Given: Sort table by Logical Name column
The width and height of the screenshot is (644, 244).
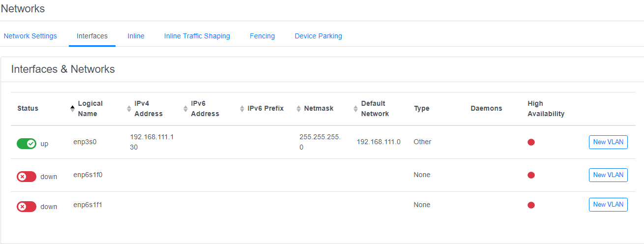Looking at the screenshot, I should pos(90,109).
